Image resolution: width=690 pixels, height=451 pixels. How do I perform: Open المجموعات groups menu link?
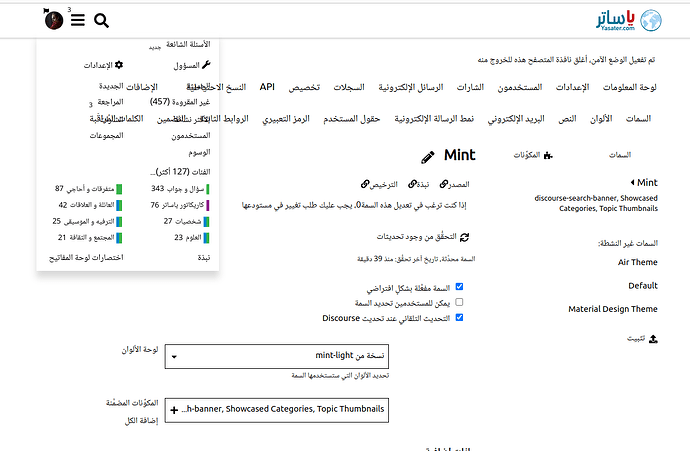point(106,136)
